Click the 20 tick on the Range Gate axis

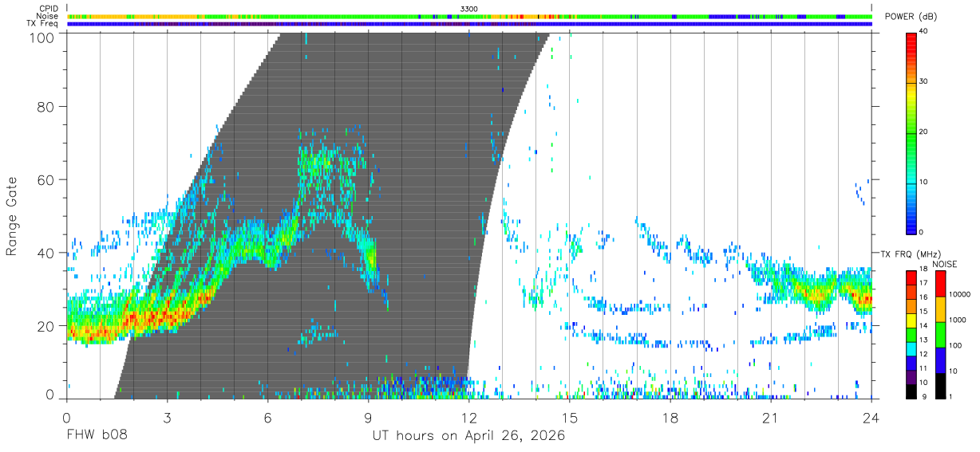pyautogui.click(x=47, y=326)
